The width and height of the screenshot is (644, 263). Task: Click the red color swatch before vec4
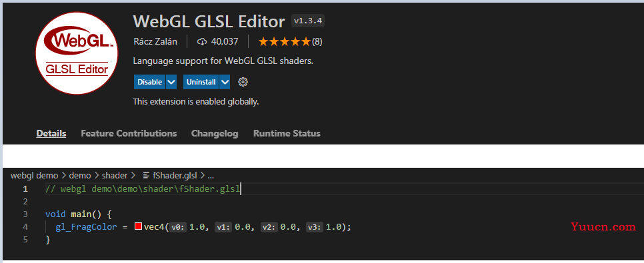tap(139, 226)
